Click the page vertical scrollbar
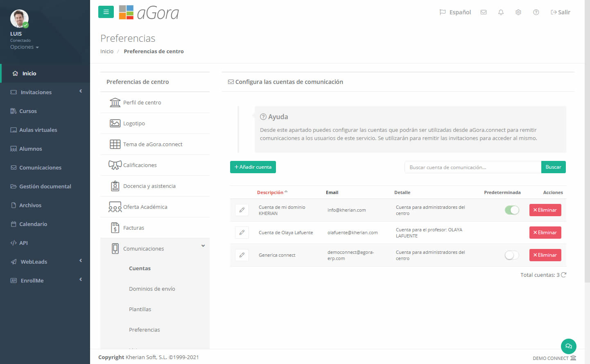The width and height of the screenshot is (590, 364). (x=587, y=141)
